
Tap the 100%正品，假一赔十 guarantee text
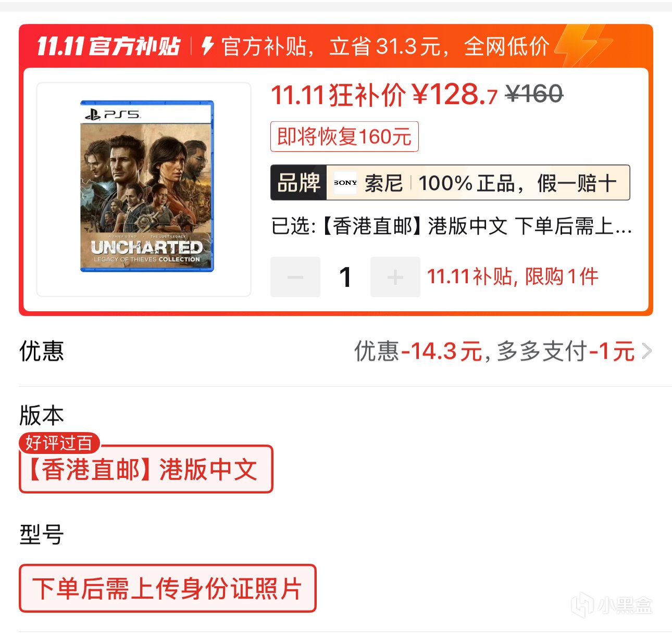(517, 183)
